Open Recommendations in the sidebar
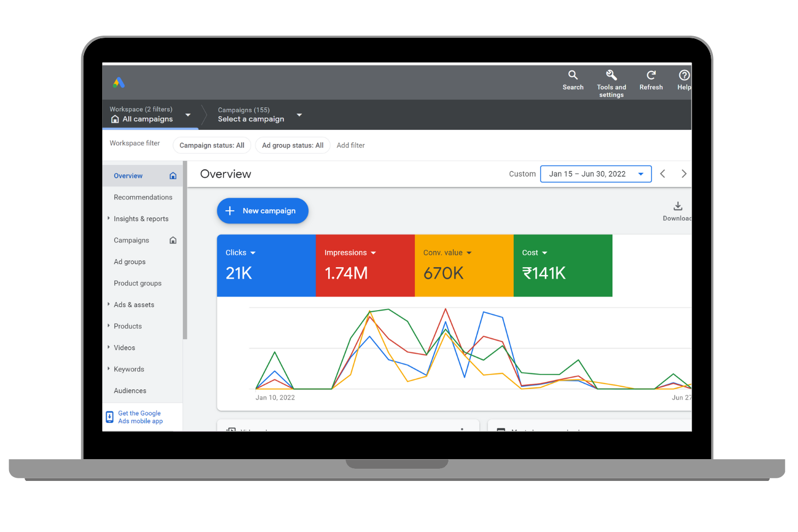 pyautogui.click(x=143, y=197)
